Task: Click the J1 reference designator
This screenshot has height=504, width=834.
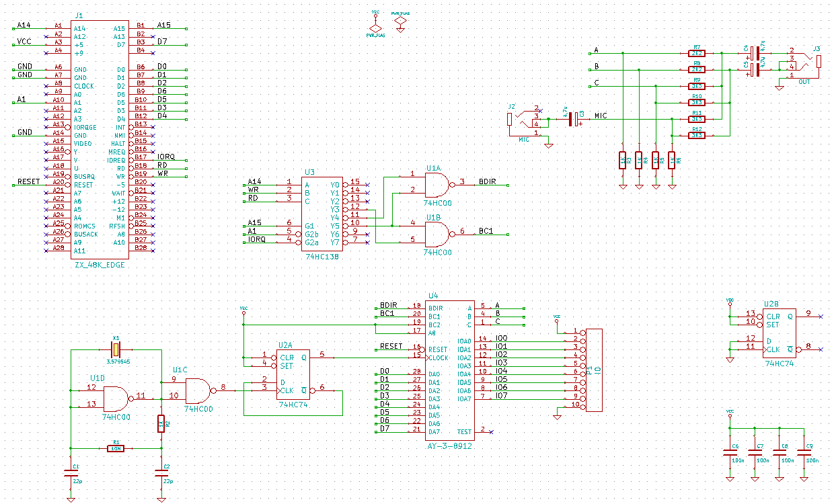Action: [x=79, y=15]
